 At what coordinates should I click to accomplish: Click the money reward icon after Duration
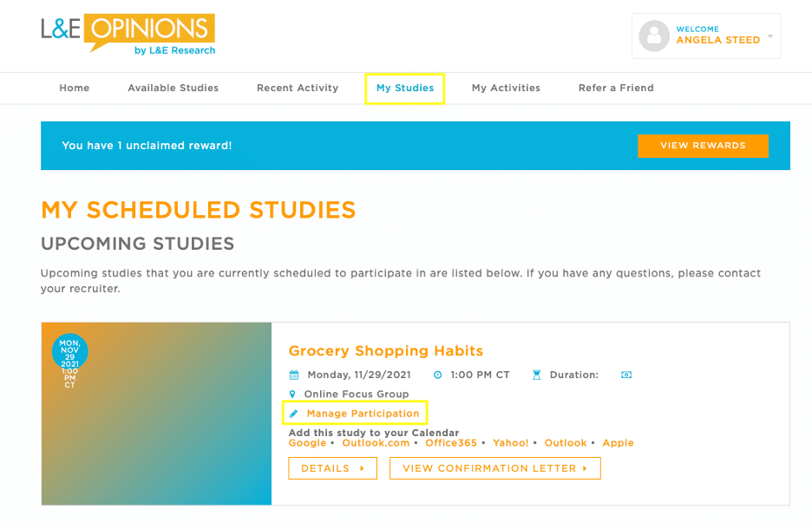(x=626, y=375)
